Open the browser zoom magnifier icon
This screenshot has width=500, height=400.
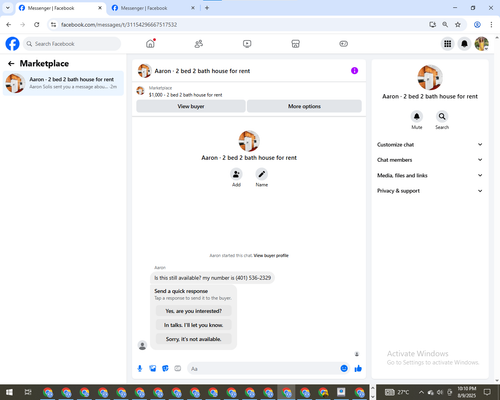445,24
